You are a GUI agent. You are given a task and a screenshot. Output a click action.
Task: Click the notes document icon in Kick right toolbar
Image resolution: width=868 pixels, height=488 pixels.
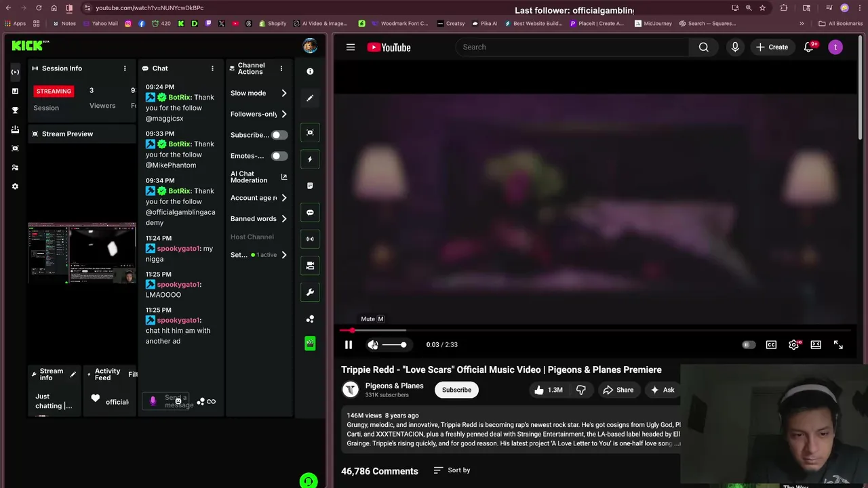point(310,186)
